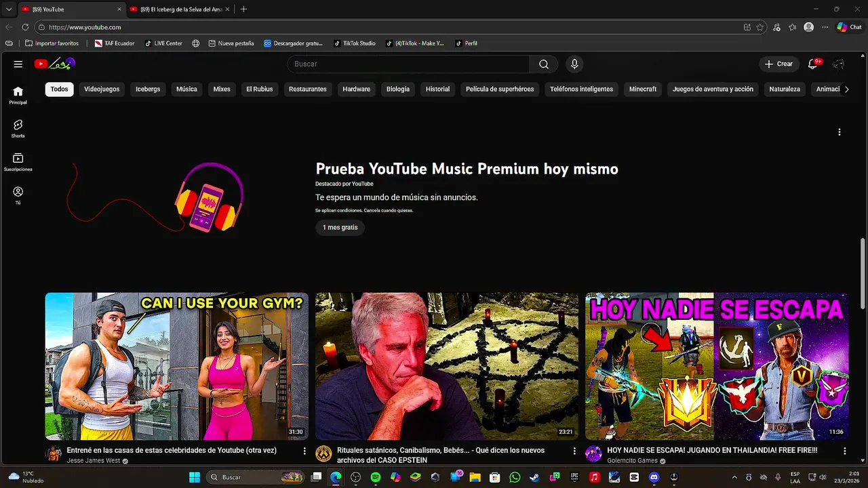Click the browser address bar URL

tap(85, 27)
